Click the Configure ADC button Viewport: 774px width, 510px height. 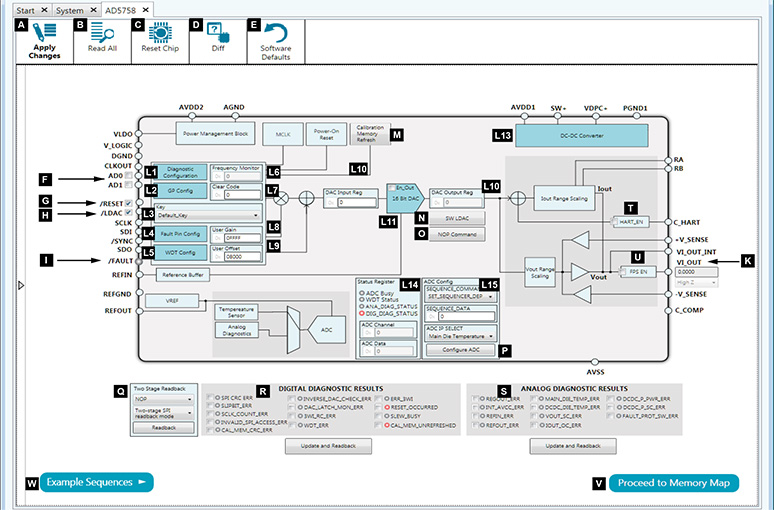461,350
